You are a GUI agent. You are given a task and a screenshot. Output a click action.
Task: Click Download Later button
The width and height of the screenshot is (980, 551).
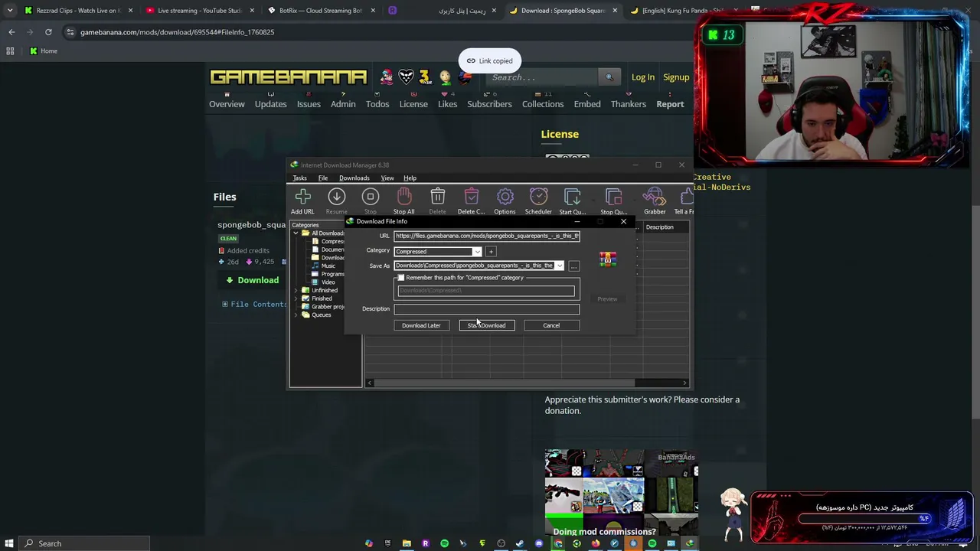pyautogui.click(x=421, y=325)
